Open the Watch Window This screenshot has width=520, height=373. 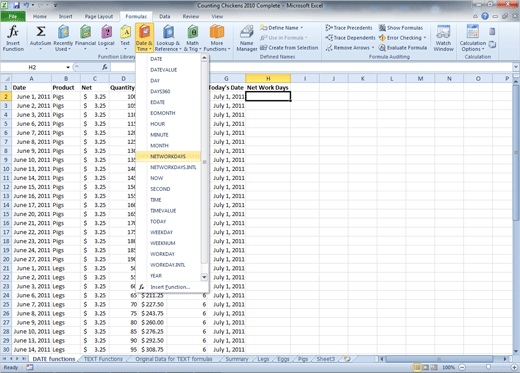[443, 38]
